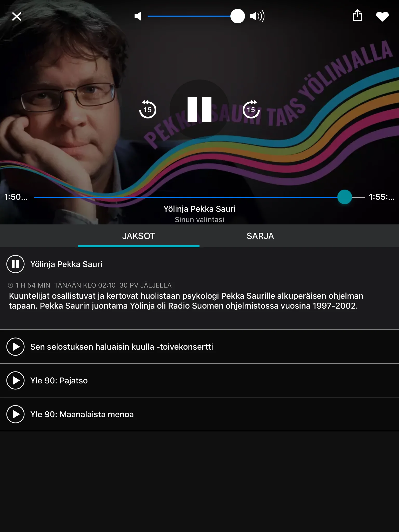Click the teal playback position knob
The width and height of the screenshot is (399, 532).
(x=344, y=197)
